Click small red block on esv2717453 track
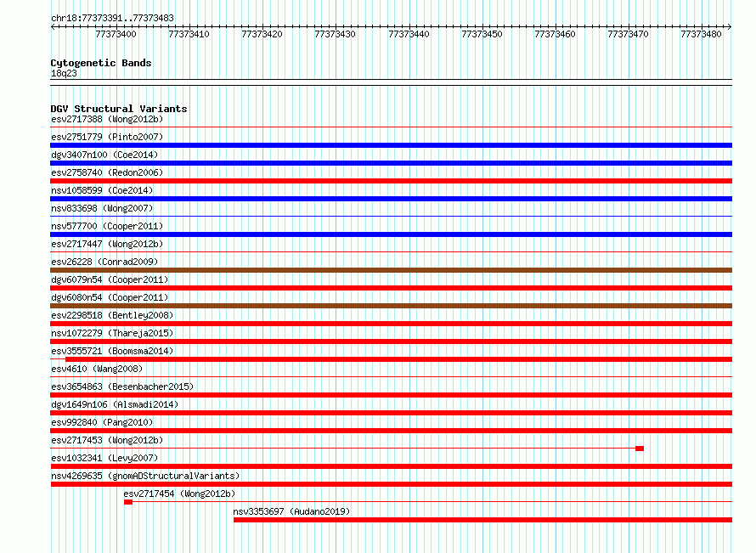Screen dimensions: 756x553 pyautogui.click(x=640, y=449)
